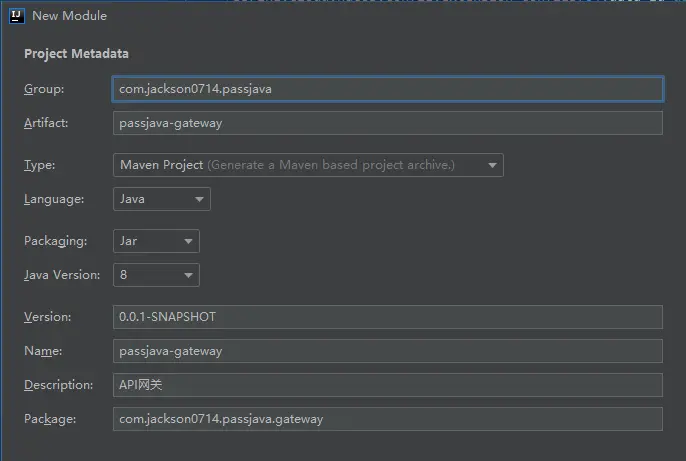Image resolution: width=686 pixels, height=461 pixels.
Task: Click the IntelliJ IDEA icon in the title bar
Action: [17, 16]
